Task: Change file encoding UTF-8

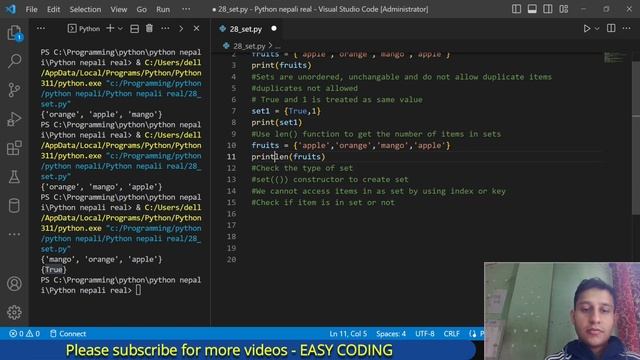Action: 425,333
